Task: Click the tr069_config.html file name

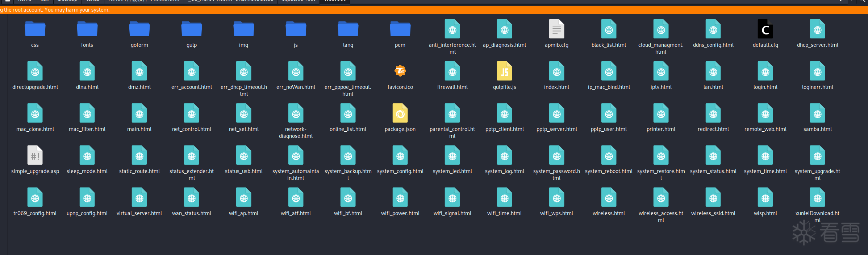Action: (35, 213)
